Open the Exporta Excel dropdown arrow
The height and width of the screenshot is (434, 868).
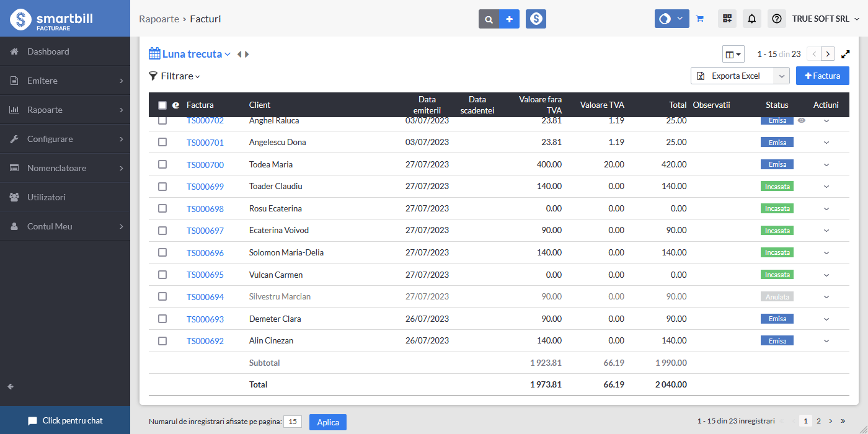[781, 76]
